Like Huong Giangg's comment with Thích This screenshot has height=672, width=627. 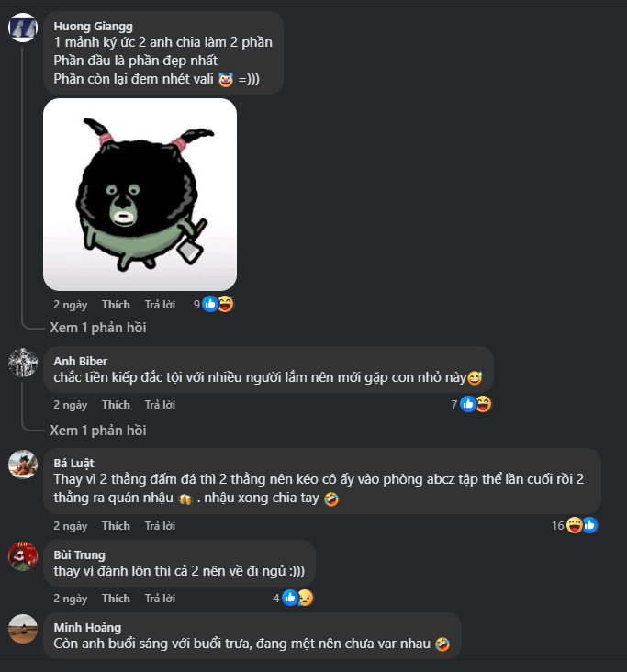click(x=116, y=305)
